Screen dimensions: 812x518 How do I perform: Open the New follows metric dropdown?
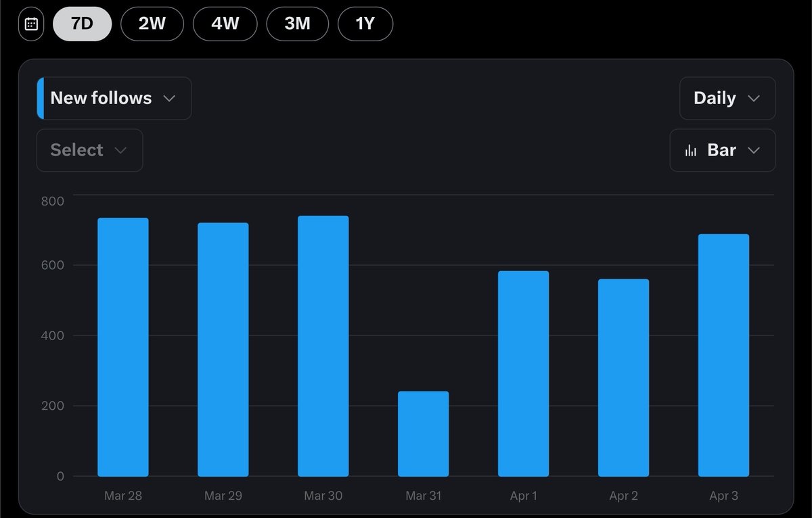click(114, 98)
